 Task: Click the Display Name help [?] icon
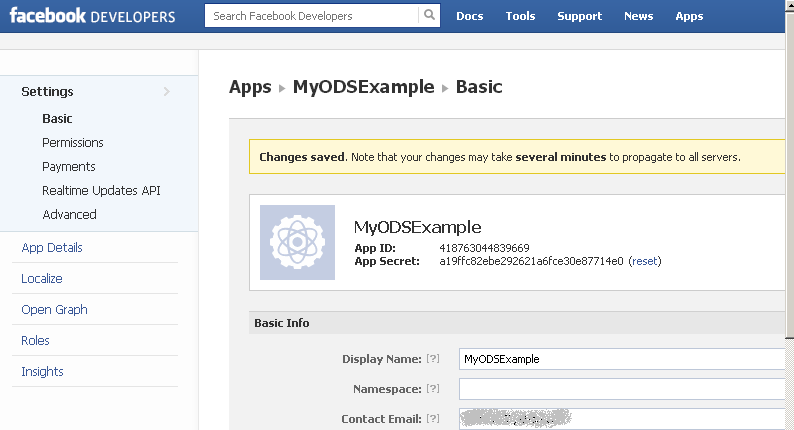tap(433, 359)
